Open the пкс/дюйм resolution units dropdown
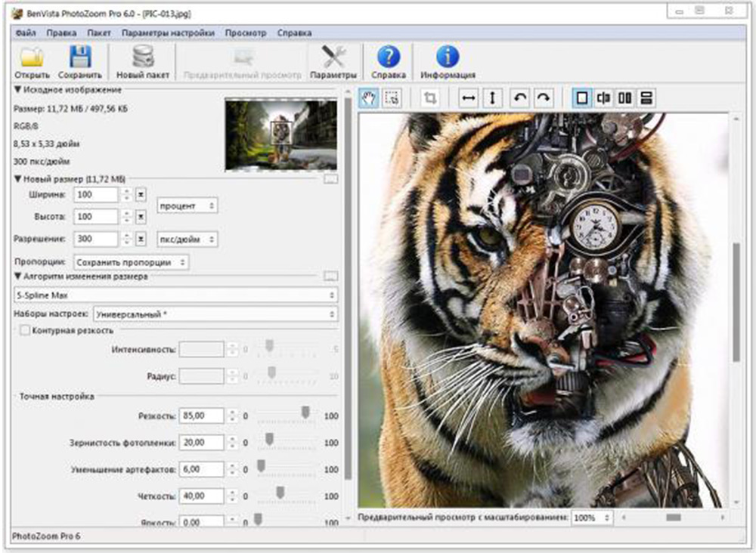 tap(187, 239)
